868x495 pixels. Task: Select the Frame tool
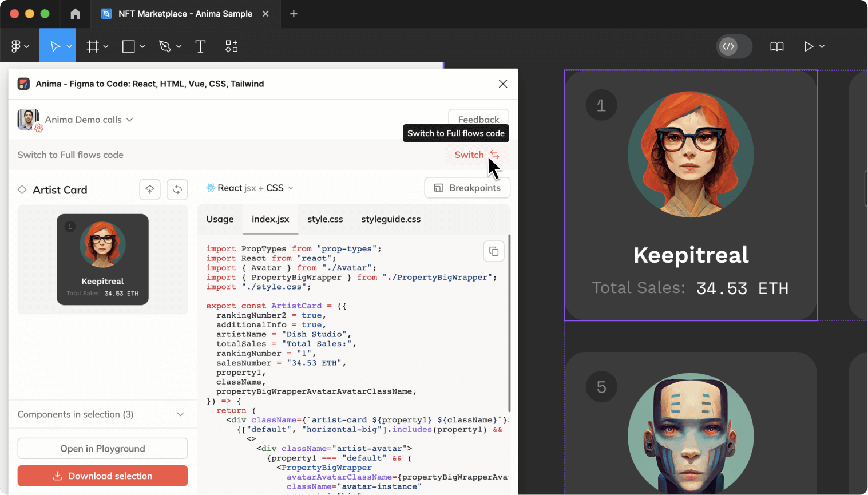coord(93,46)
